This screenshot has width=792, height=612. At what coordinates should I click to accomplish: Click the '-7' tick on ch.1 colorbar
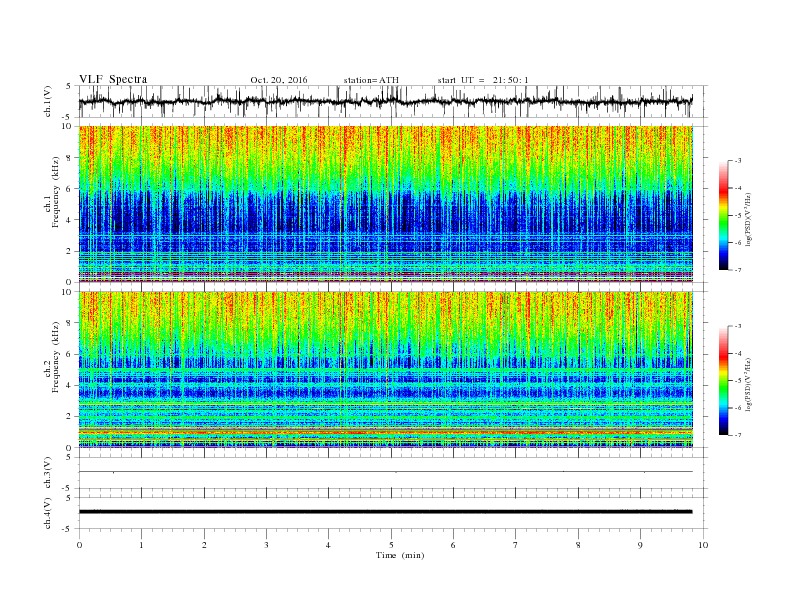[x=738, y=270]
